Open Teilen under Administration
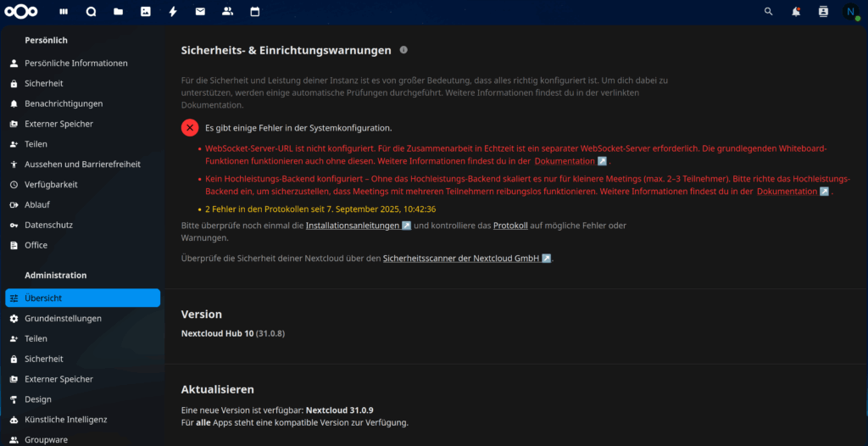 pos(83,338)
